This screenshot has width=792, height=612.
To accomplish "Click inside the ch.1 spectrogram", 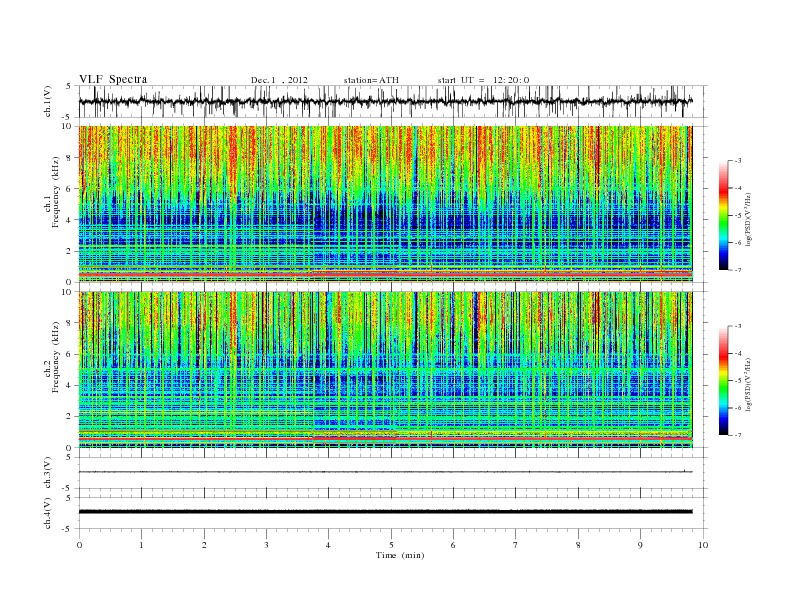I will (x=385, y=204).
